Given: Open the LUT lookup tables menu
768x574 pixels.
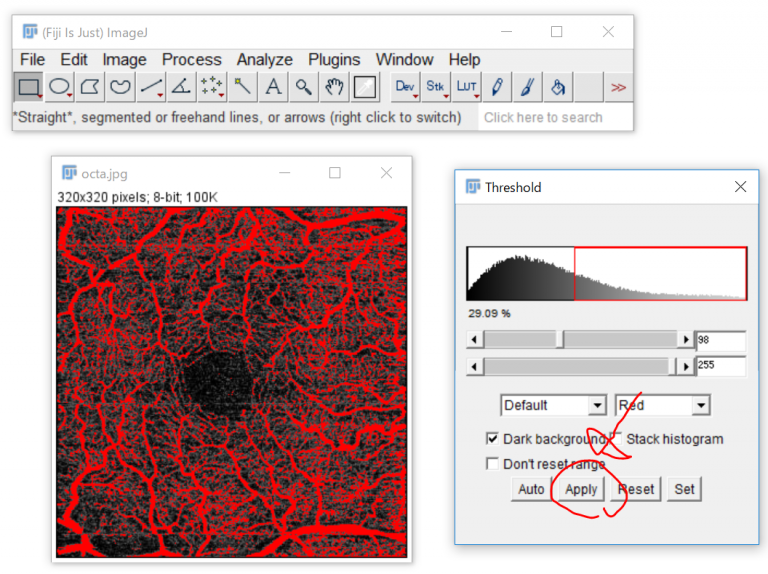Looking at the screenshot, I should pos(466,87).
